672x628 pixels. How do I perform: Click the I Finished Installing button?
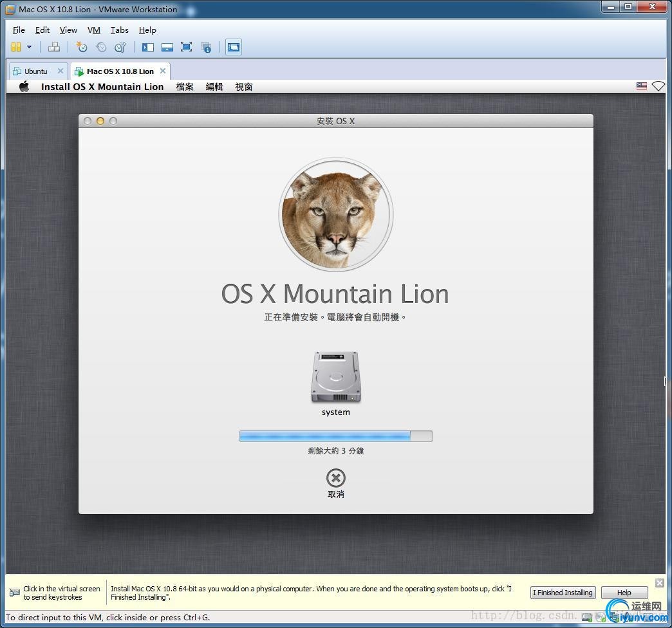point(563,593)
